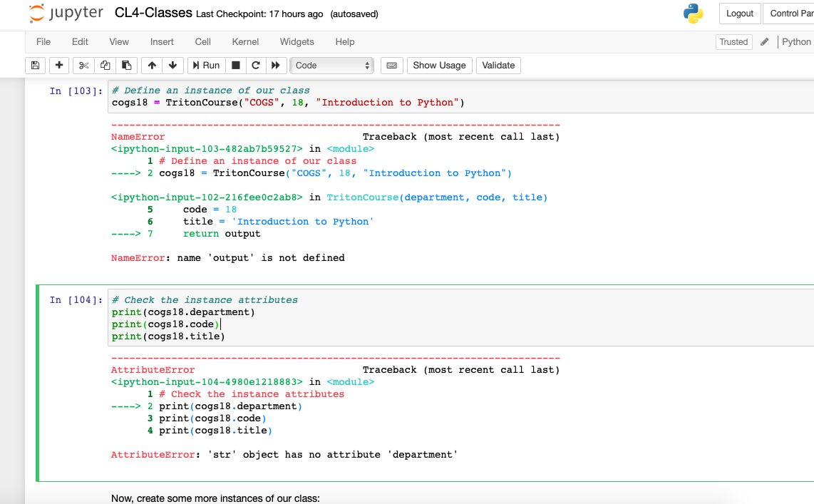Click the Show Usage button
Viewport: 814px width, 504px height.
coord(439,65)
